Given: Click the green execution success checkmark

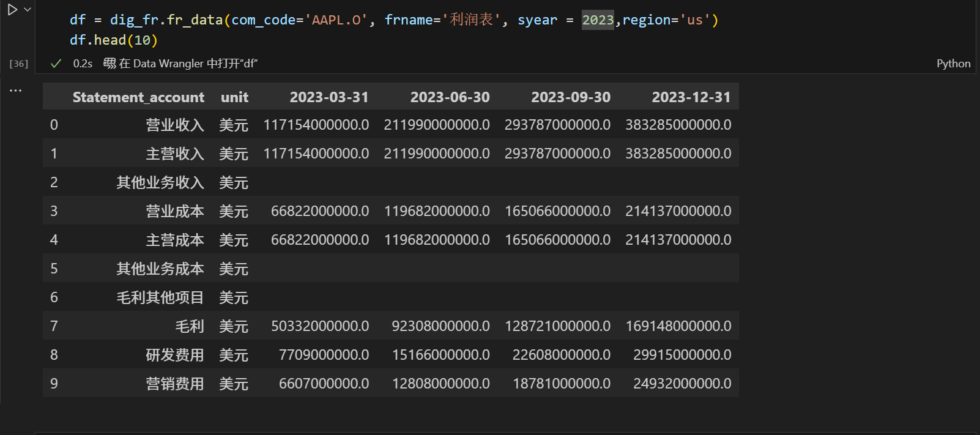Looking at the screenshot, I should point(56,63).
